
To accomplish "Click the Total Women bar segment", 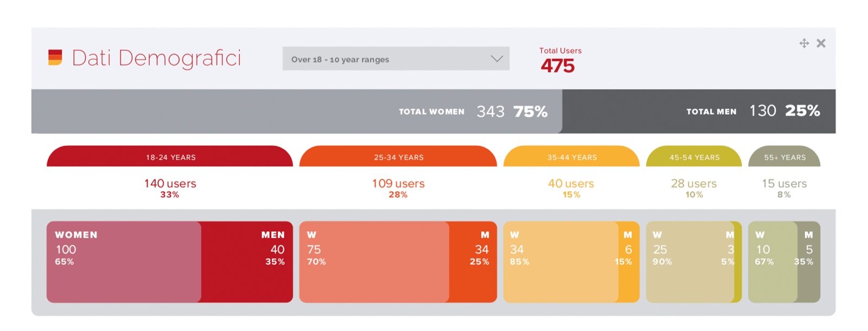I will (297, 111).
